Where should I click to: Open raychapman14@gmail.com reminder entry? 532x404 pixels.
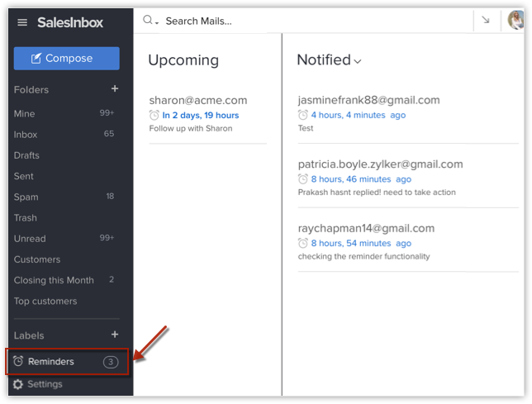[366, 229]
